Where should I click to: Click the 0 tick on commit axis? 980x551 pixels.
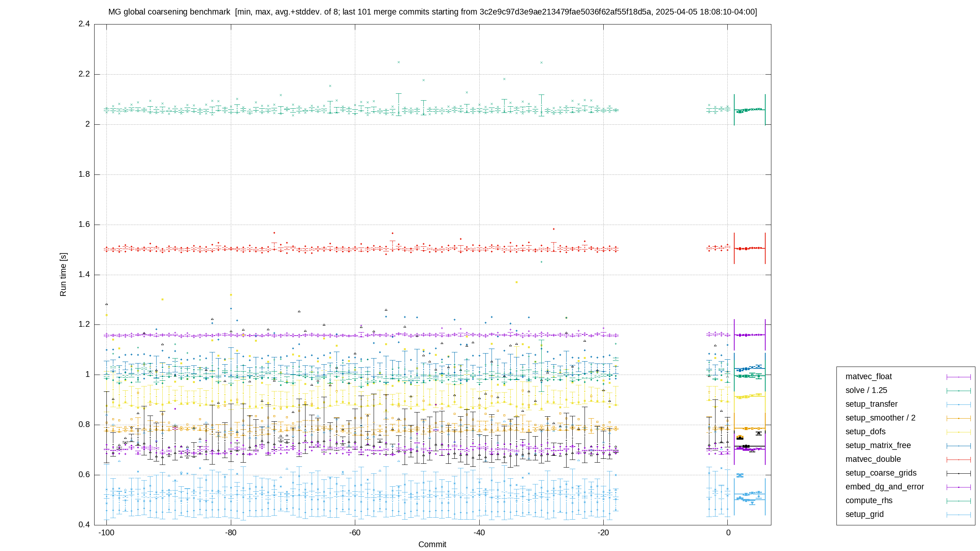click(x=728, y=533)
